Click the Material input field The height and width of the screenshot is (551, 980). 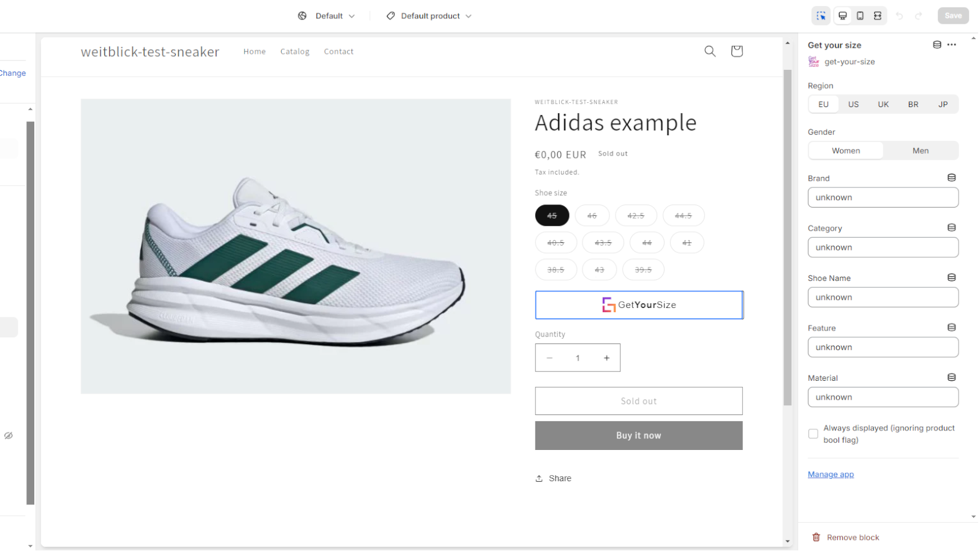883,397
